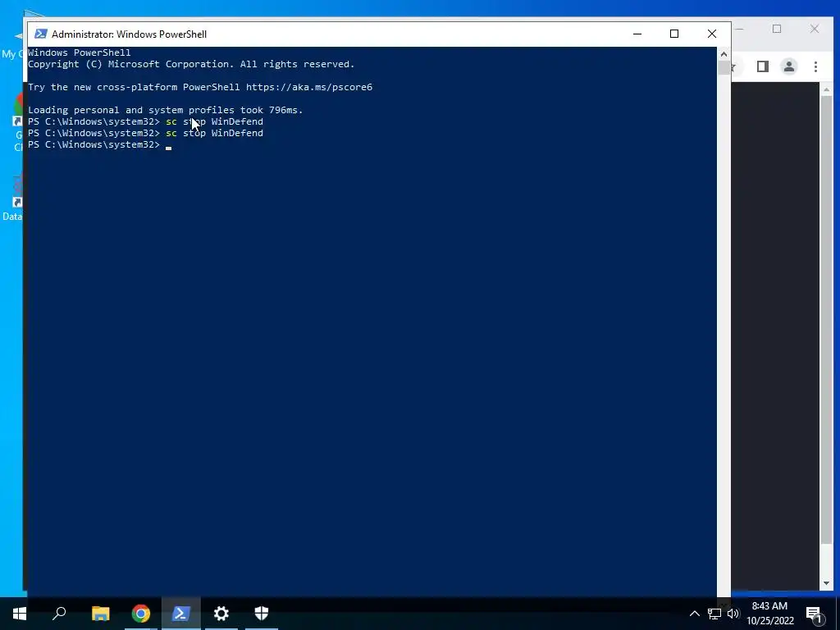Click Chrome window's scrollbar up arrow
Viewport: 840px width, 630px height.
826,89
